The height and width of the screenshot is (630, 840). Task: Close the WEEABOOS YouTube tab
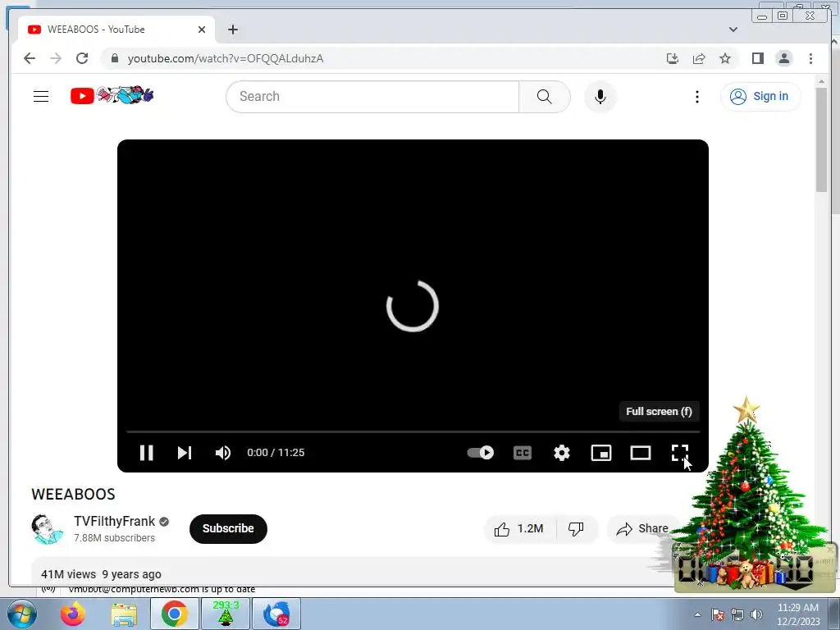202,30
